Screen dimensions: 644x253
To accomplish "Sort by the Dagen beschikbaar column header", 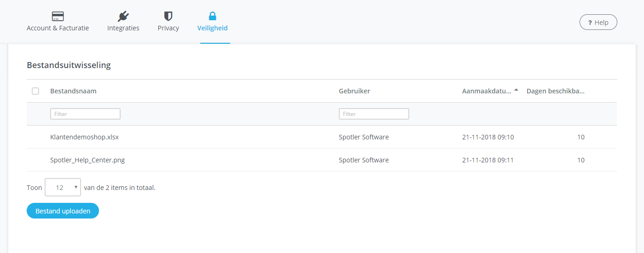I will [x=555, y=91].
